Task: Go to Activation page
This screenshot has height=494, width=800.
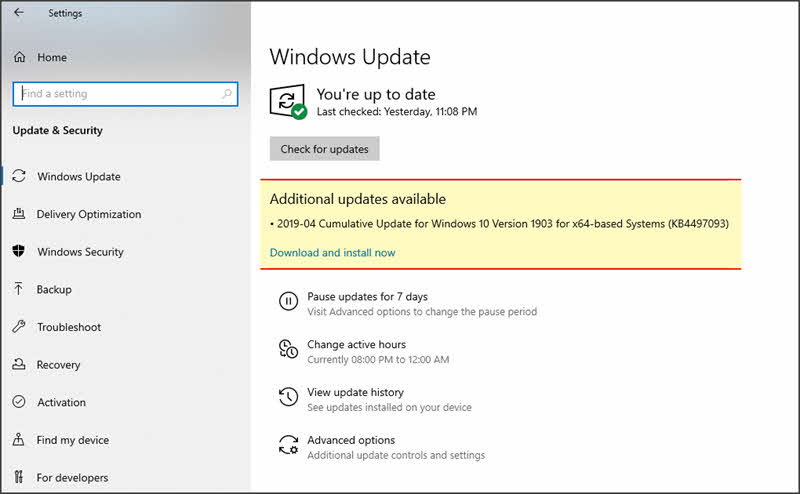Action: [x=62, y=402]
